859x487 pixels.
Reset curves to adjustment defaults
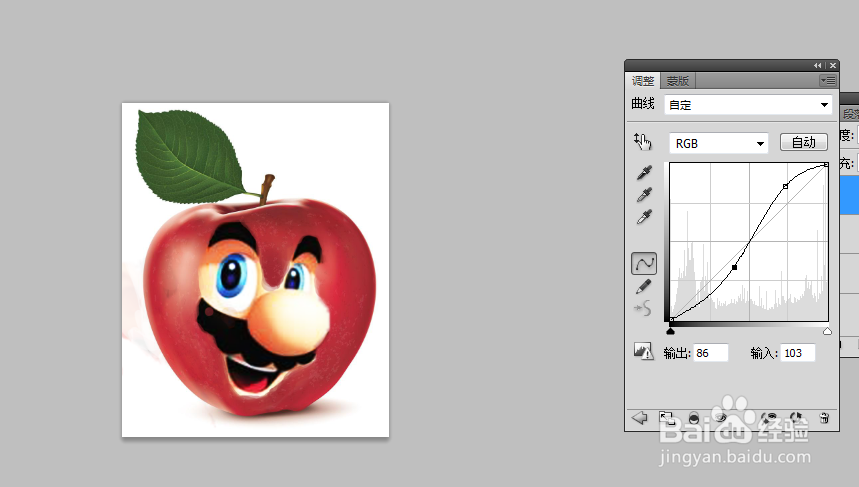click(x=797, y=419)
